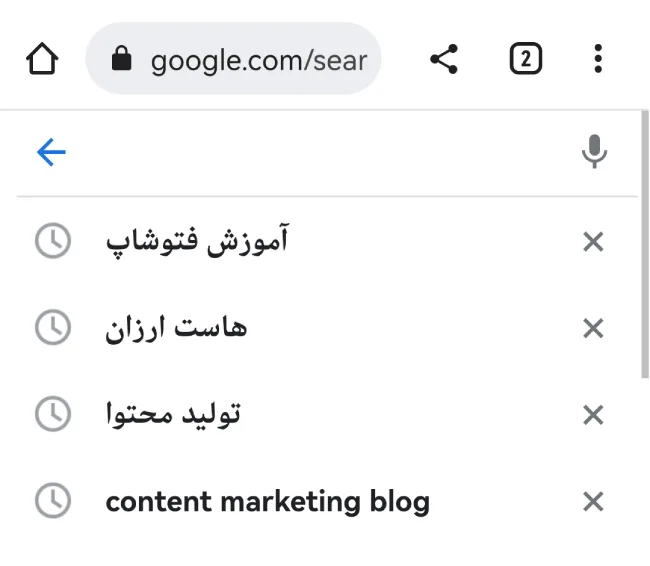This screenshot has width=650, height=566.
Task: Open the share page icon
Action: pos(444,59)
